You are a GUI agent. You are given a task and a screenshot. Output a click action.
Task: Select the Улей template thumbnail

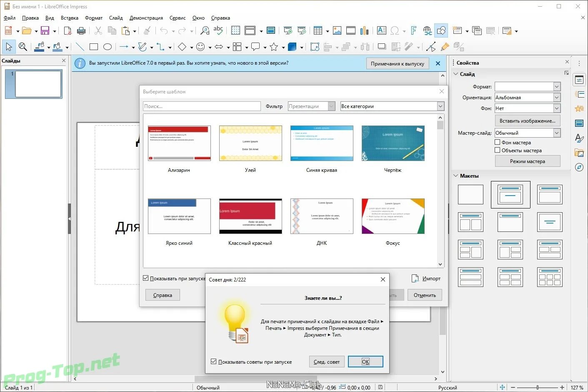[250, 143]
